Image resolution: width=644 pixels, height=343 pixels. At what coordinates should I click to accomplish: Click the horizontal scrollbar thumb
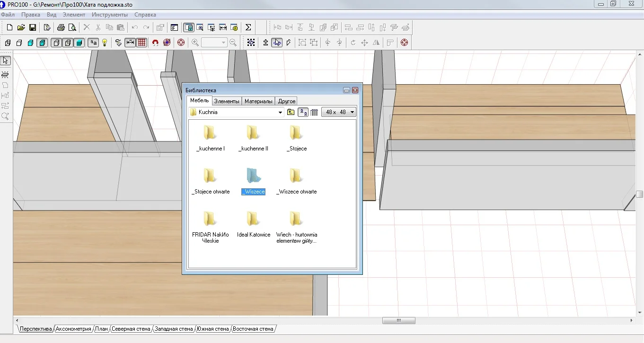tap(398, 320)
